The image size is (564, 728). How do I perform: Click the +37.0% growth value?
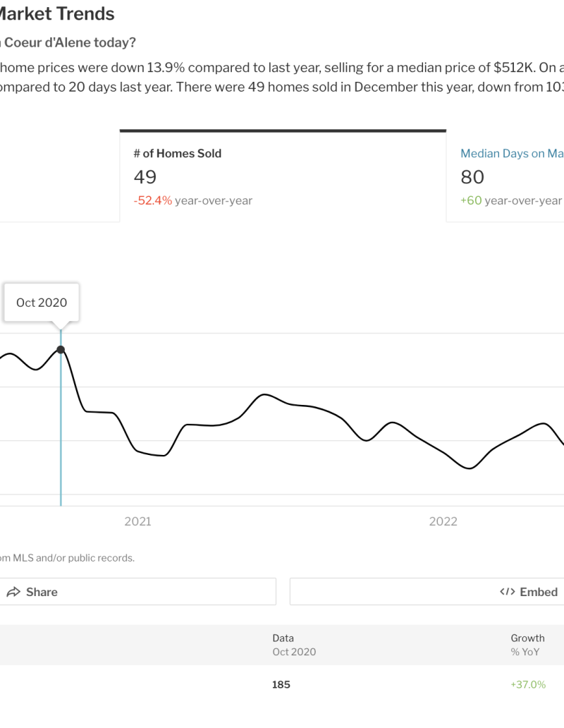pyautogui.click(x=528, y=684)
